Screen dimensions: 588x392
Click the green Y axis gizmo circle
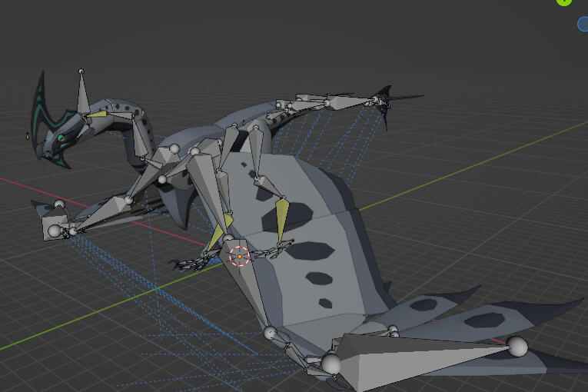tap(564, 2)
